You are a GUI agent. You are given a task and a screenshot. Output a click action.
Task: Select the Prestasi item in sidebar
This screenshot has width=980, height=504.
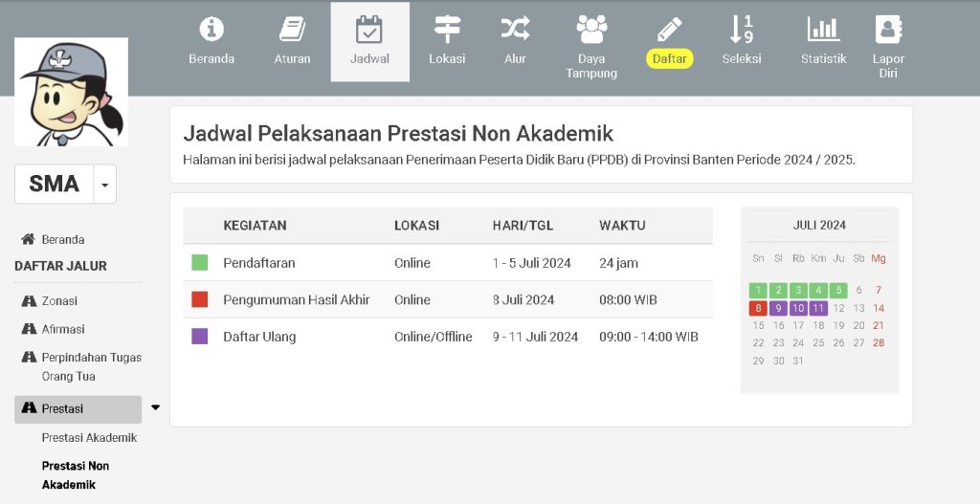coord(78,408)
